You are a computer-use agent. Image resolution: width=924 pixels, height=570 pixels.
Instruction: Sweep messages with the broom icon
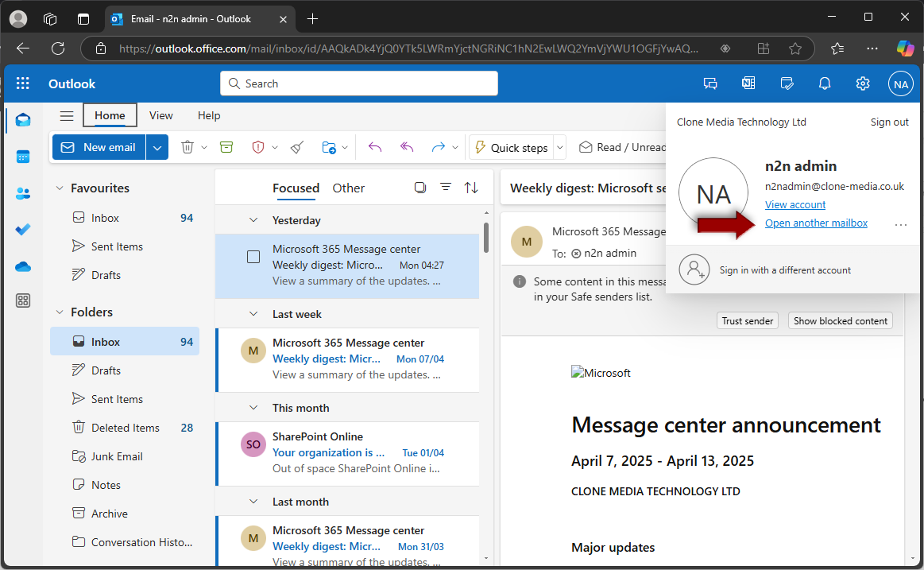coord(297,147)
